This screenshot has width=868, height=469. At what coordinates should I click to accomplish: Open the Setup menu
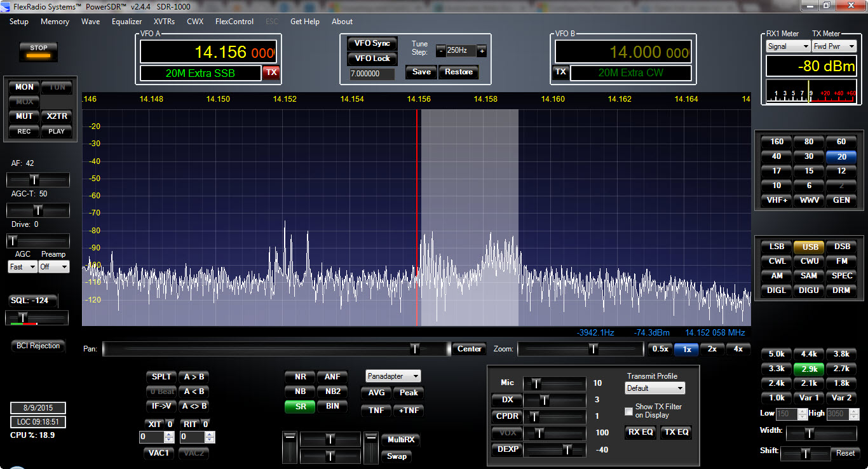point(19,22)
